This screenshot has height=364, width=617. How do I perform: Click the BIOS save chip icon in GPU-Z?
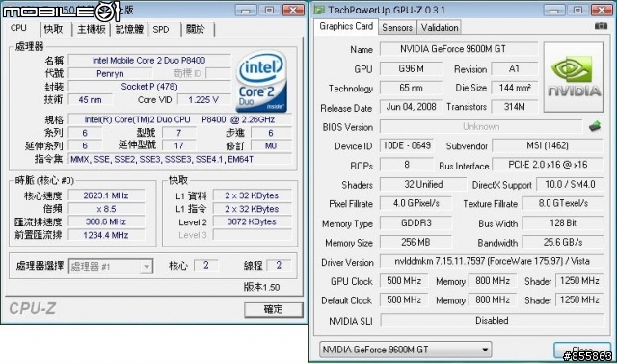pyautogui.click(x=595, y=126)
